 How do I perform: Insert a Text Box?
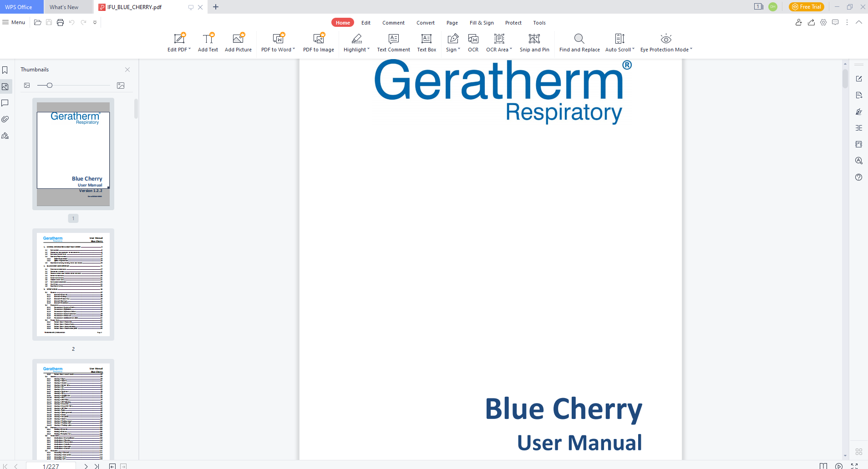pos(426,43)
